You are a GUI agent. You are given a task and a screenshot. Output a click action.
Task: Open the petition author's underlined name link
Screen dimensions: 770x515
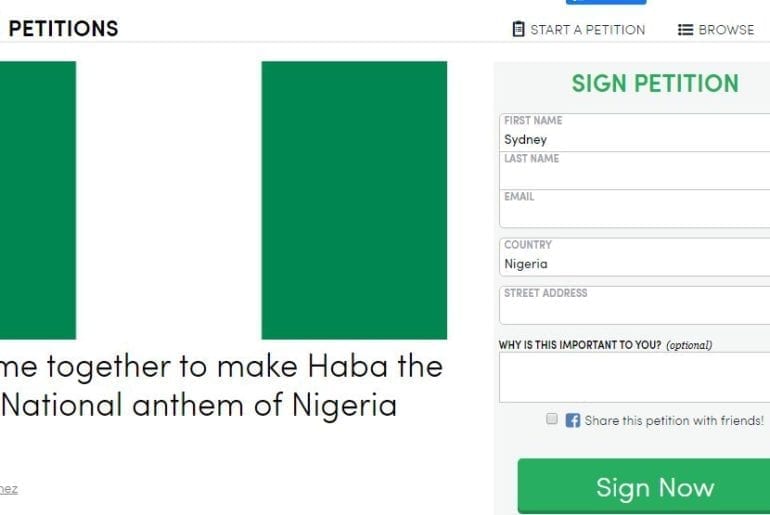coord(8,489)
